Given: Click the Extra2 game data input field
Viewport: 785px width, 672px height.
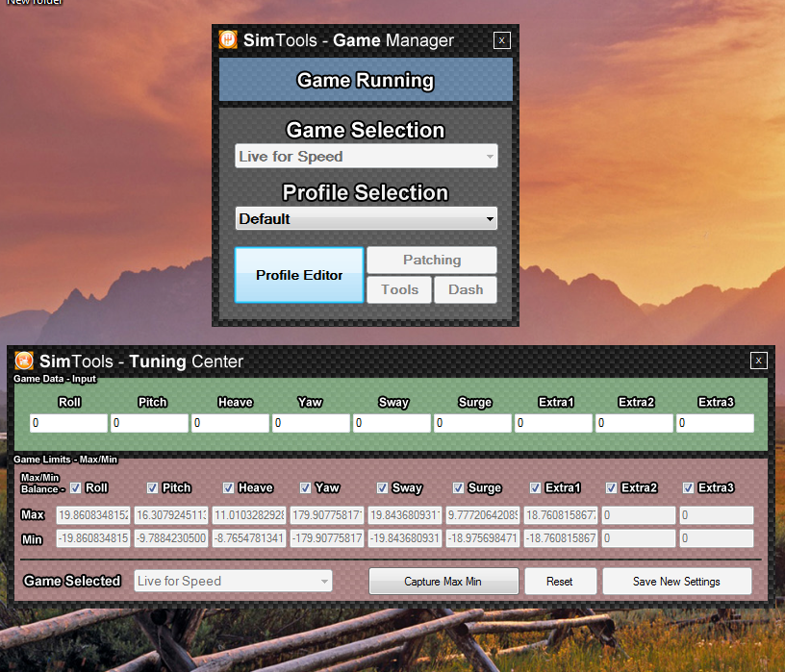Looking at the screenshot, I should pos(634,423).
